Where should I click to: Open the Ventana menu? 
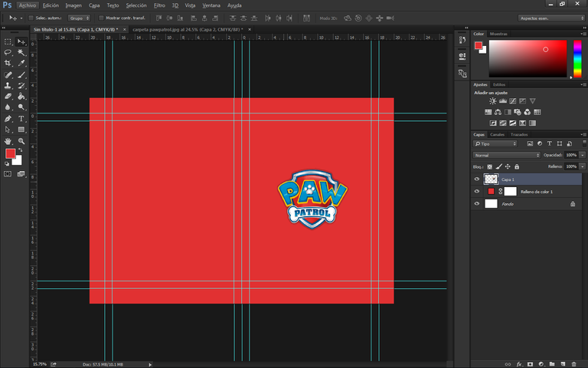[x=211, y=5]
